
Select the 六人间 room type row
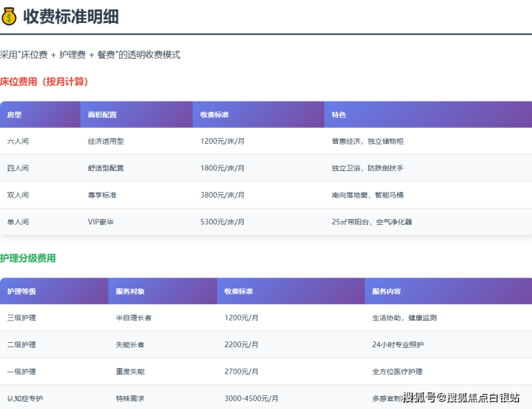[x=18, y=142]
